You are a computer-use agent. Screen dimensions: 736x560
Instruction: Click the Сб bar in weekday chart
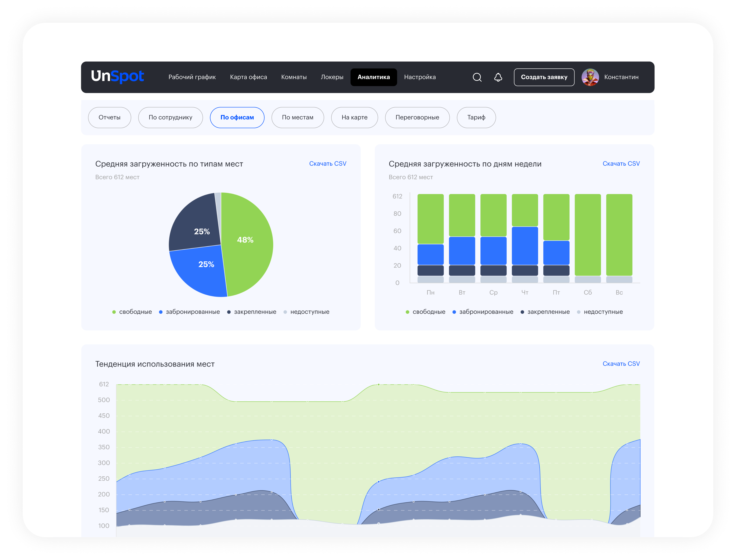tap(587, 235)
